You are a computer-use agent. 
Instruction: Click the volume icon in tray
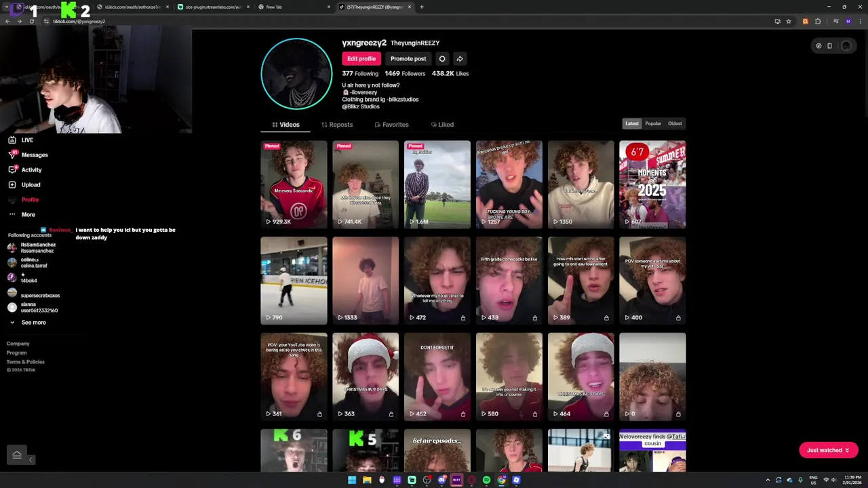point(833,480)
